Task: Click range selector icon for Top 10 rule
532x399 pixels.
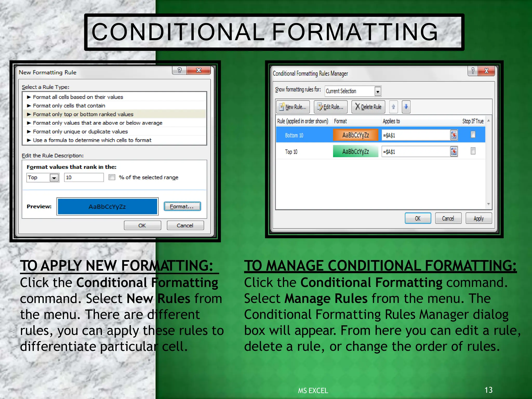Action: click(x=454, y=151)
